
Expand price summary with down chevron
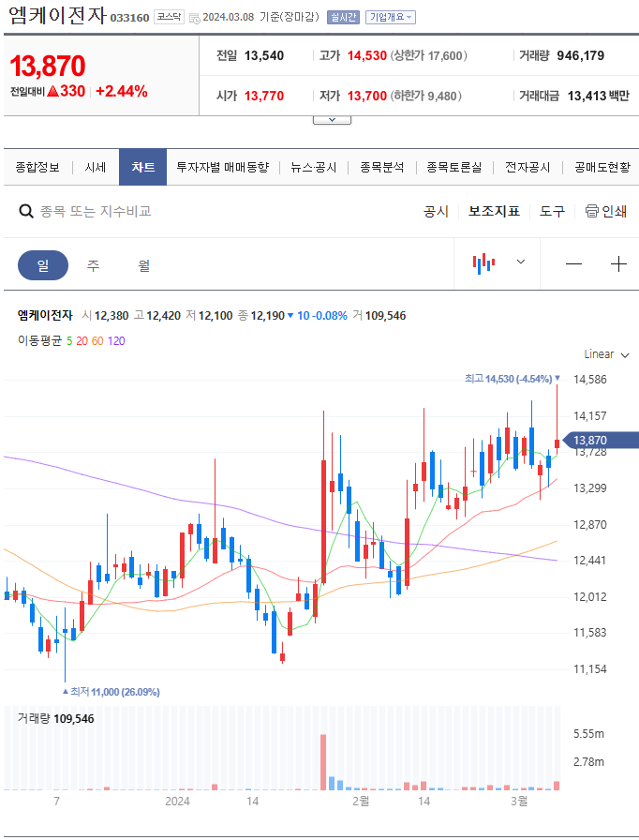[x=332, y=120]
